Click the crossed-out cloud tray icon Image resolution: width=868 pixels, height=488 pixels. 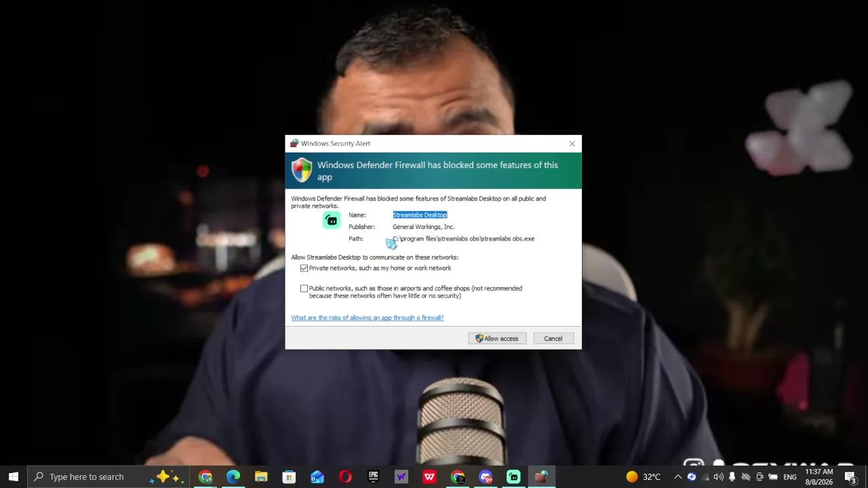point(746,476)
